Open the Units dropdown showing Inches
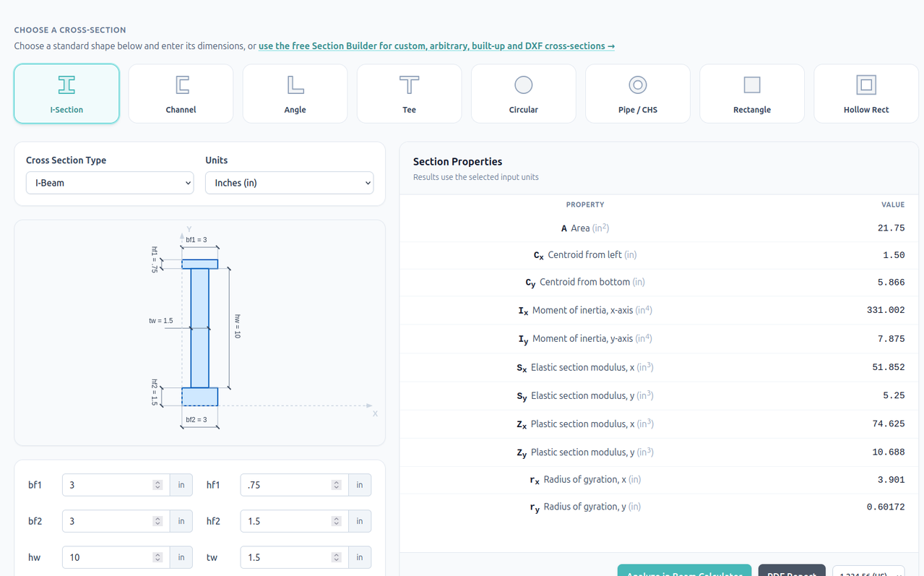The image size is (924, 576). tap(289, 183)
